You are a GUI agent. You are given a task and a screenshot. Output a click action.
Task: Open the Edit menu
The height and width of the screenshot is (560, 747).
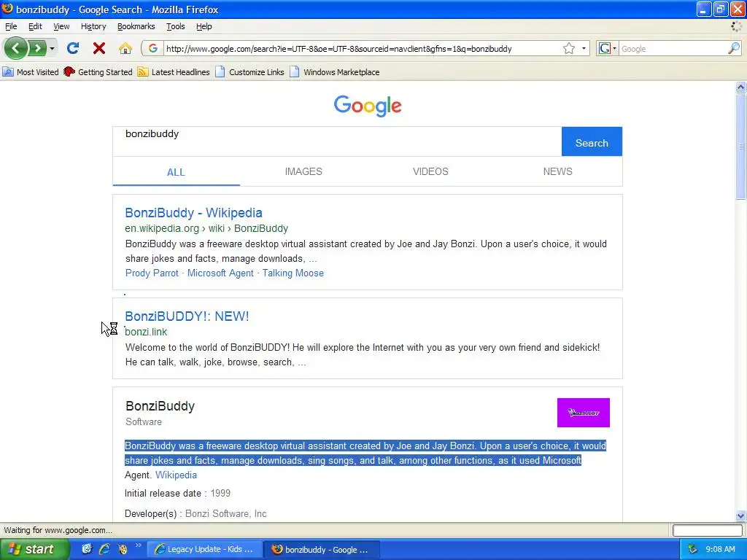click(35, 26)
